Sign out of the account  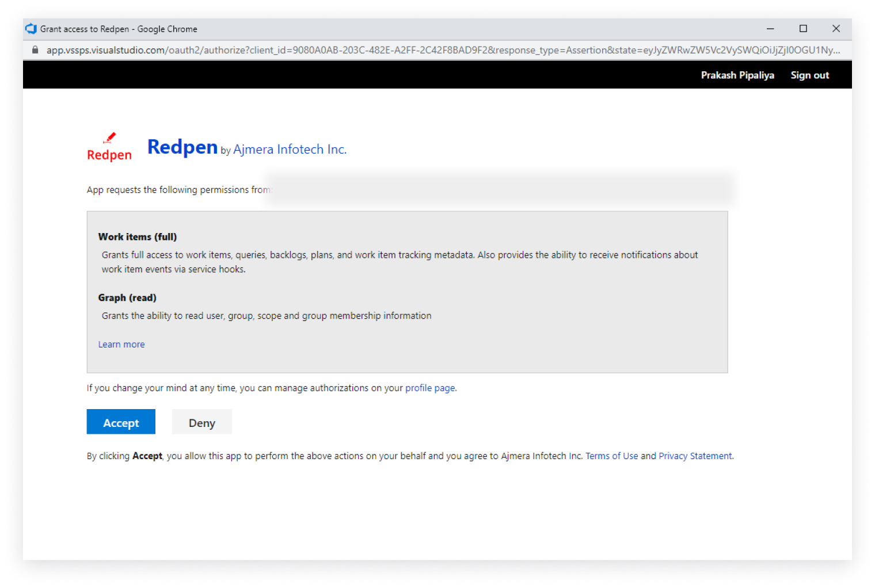point(809,75)
